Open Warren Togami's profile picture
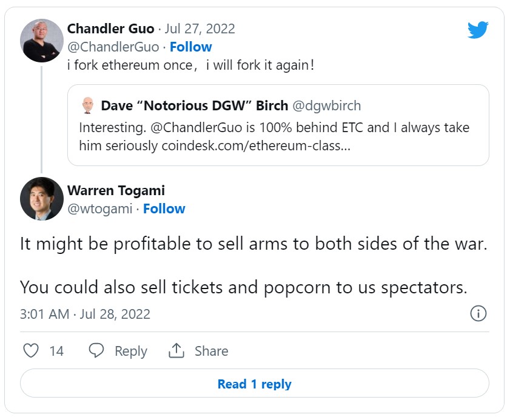The width and height of the screenshot is (510, 420). click(x=42, y=199)
